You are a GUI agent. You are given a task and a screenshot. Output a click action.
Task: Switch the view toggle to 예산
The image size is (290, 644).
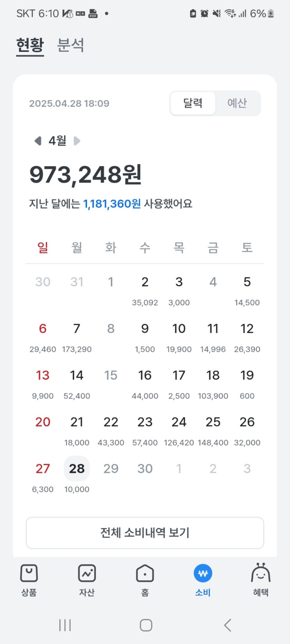point(237,103)
